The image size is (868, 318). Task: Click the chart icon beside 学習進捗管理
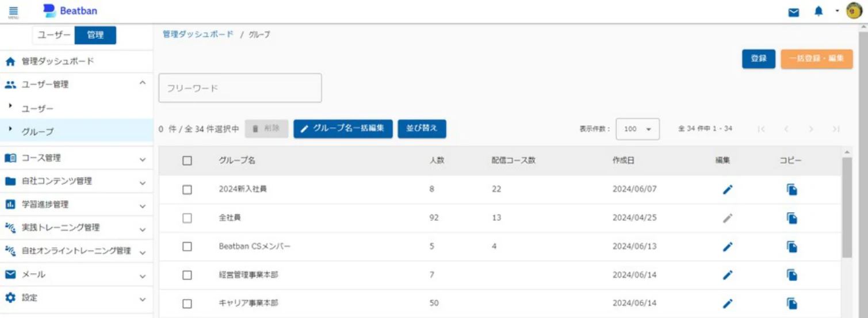tap(10, 204)
